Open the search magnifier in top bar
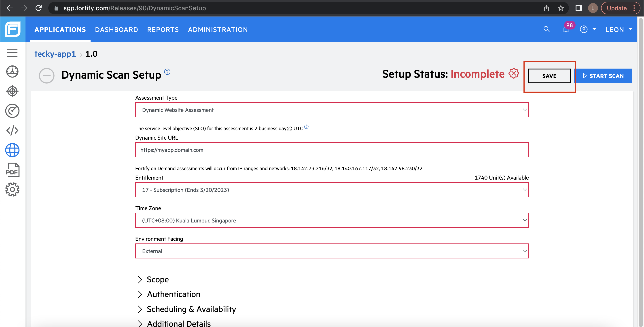The width and height of the screenshot is (644, 327). pos(546,29)
